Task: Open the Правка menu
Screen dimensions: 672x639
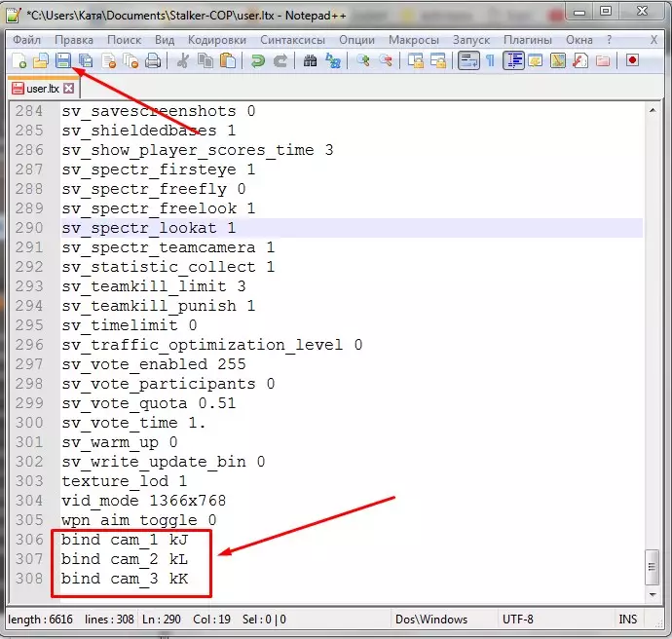Action: point(74,40)
